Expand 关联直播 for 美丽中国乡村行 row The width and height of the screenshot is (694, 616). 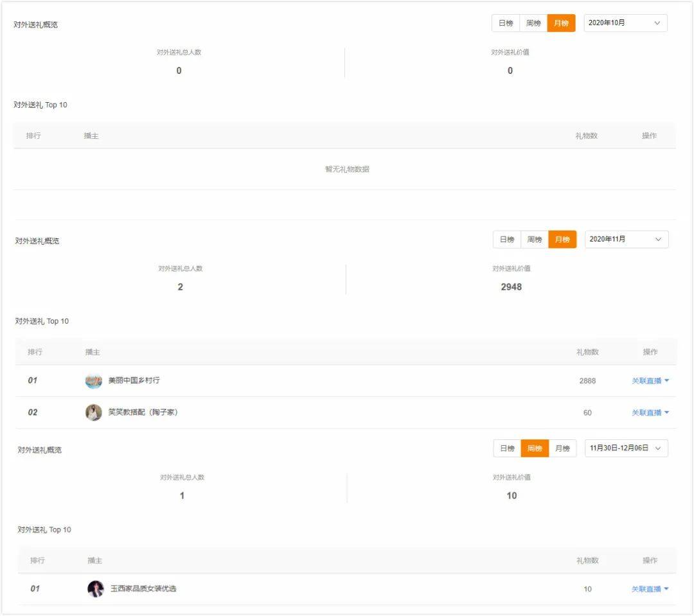pyautogui.click(x=650, y=380)
